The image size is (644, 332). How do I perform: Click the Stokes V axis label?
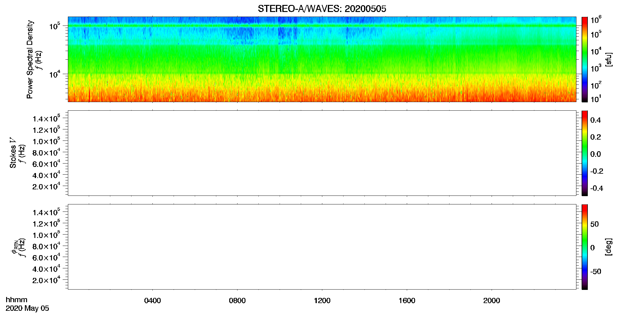(x=13, y=153)
